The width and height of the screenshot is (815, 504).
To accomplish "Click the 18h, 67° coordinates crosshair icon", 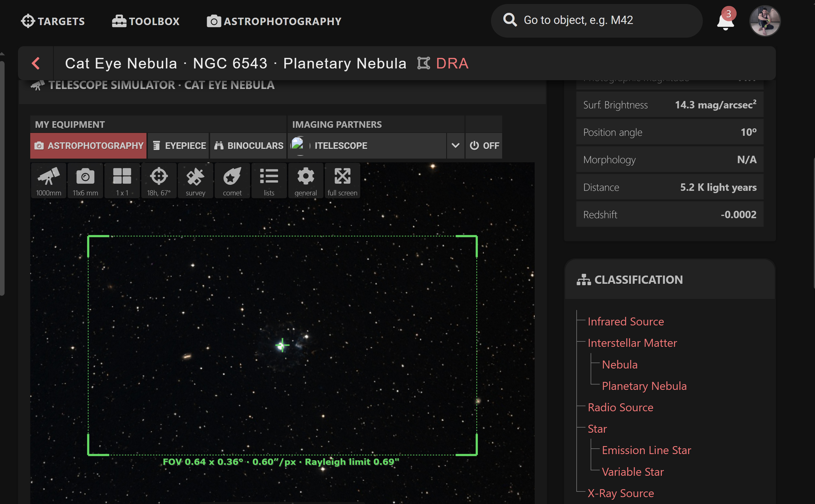I will (x=158, y=181).
